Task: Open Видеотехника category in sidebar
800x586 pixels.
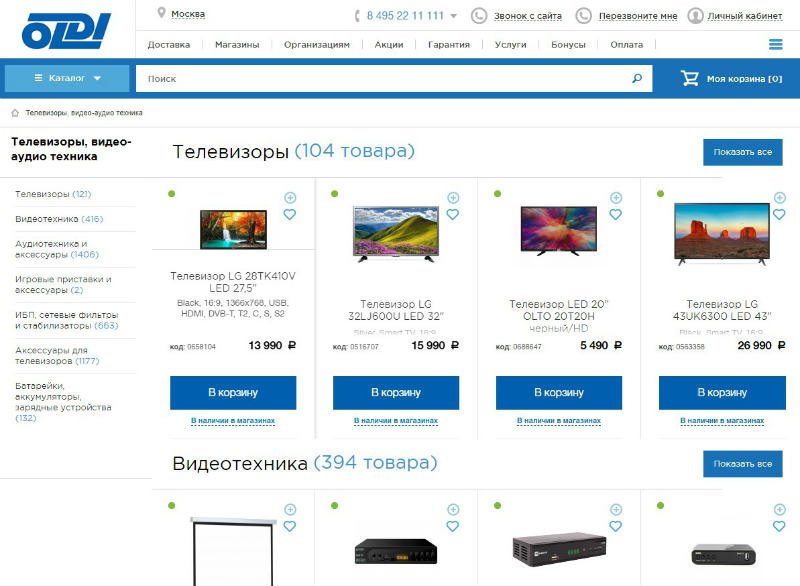Action: (59, 219)
